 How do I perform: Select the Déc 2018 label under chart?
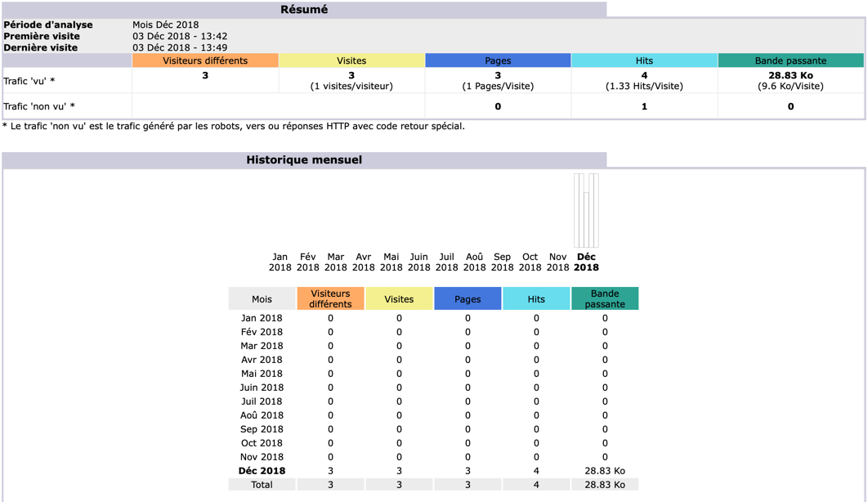[x=586, y=262]
